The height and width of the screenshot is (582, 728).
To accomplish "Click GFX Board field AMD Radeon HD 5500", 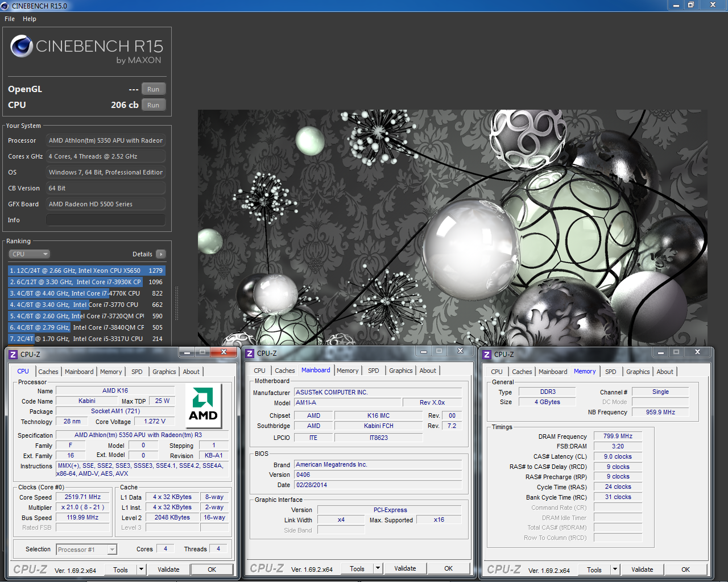I will (x=106, y=204).
